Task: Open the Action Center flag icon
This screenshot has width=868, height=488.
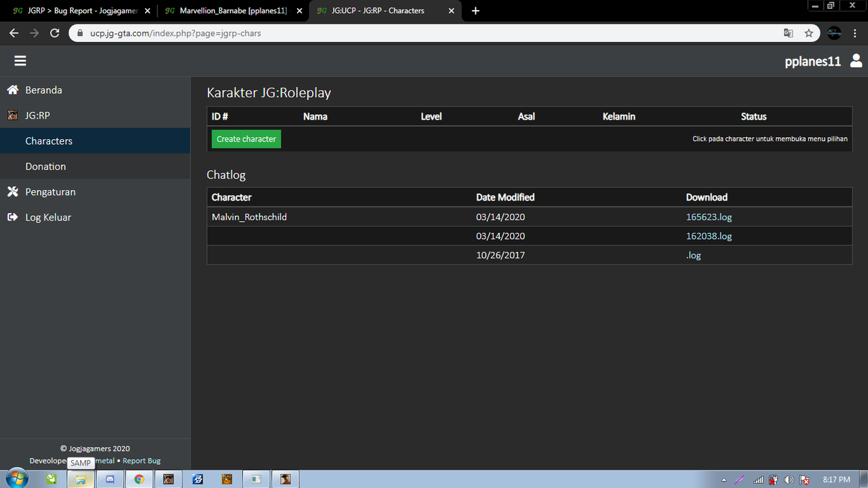Action: tap(805, 479)
